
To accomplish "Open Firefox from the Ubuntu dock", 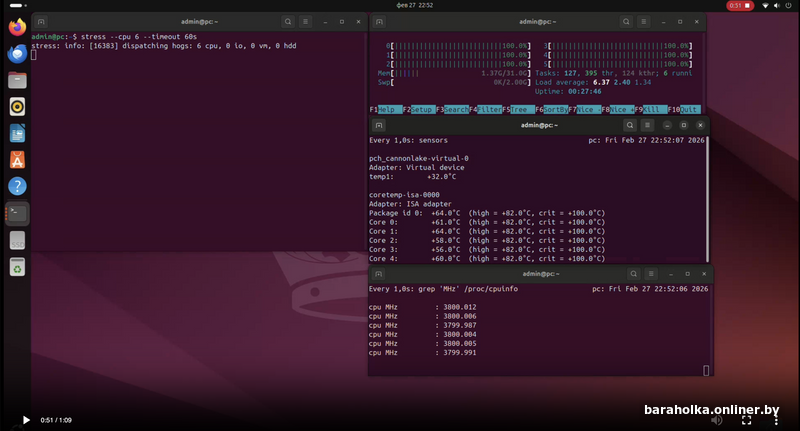I will (17, 28).
